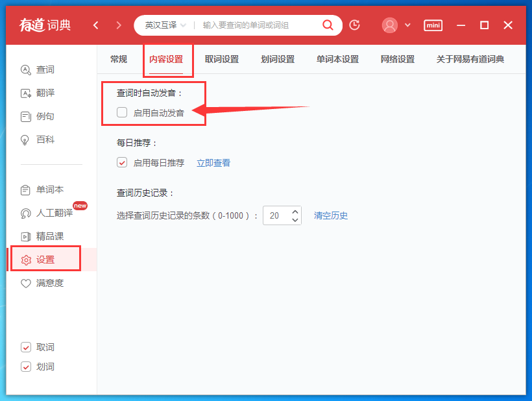The height and width of the screenshot is (401, 532).
Task: Disable 启用每日推荐 daily recommendation
Action: [121, 162]
